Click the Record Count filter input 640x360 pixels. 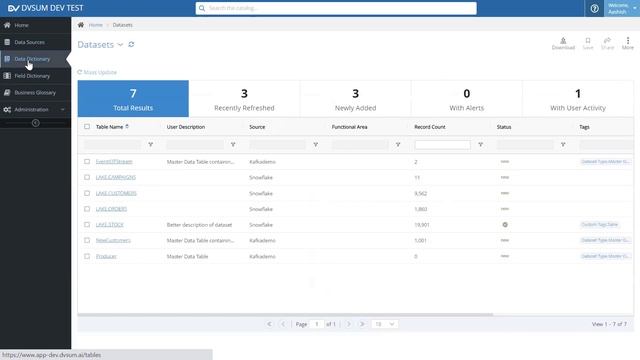coord(442,144)
